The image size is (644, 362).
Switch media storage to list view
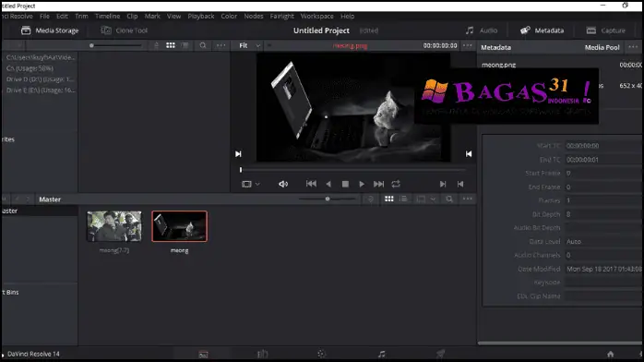click(185, 45)
